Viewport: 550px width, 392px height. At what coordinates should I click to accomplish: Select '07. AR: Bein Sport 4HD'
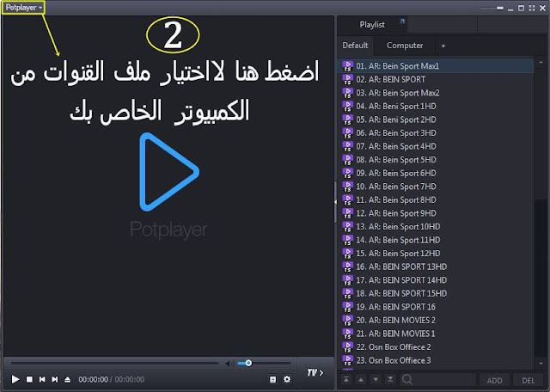pyautogui.click(x=437, y=146)
